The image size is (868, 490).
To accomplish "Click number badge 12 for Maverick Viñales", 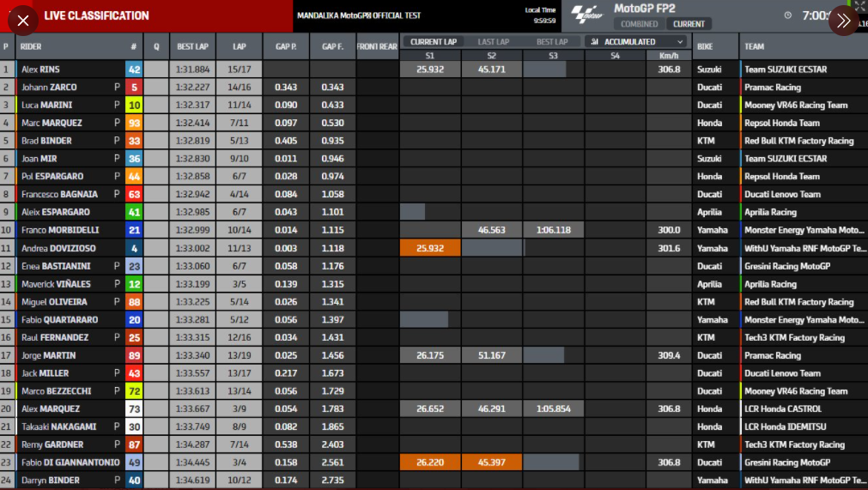I will click(134, 284).
